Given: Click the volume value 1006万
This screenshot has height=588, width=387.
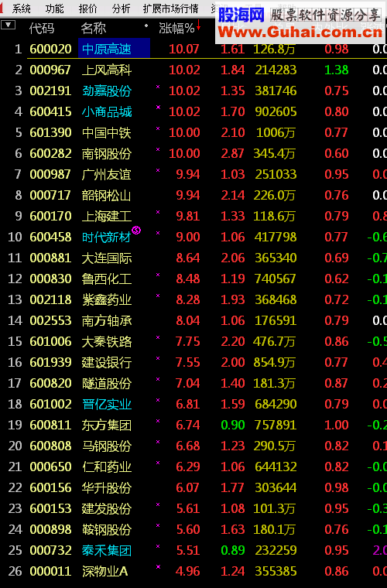Looking at the screenshot, I should 276,133.
